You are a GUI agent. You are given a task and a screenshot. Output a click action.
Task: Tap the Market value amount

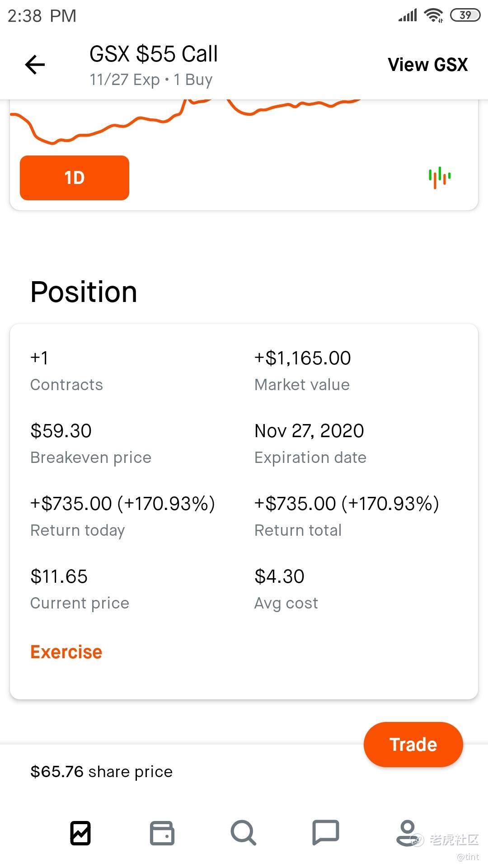pyautogui.click(x=302, y=358)
